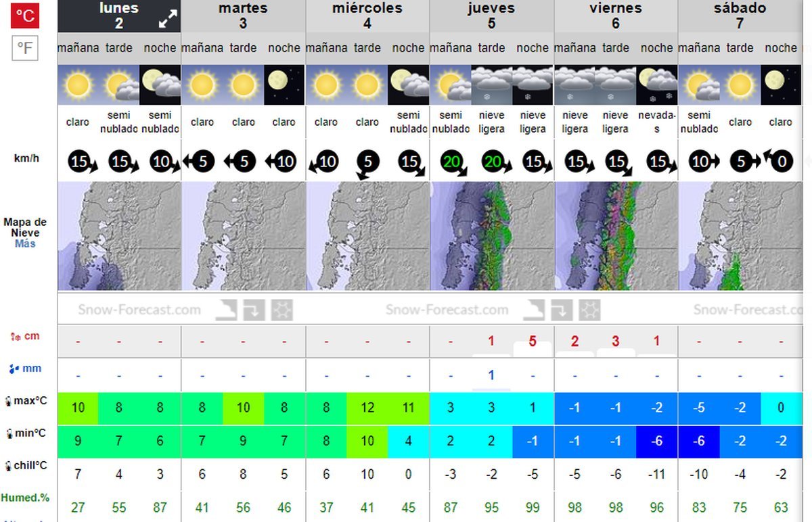Click the humidity 27 value for lunes mañana
812x522 pixels.
coord(78,507)
